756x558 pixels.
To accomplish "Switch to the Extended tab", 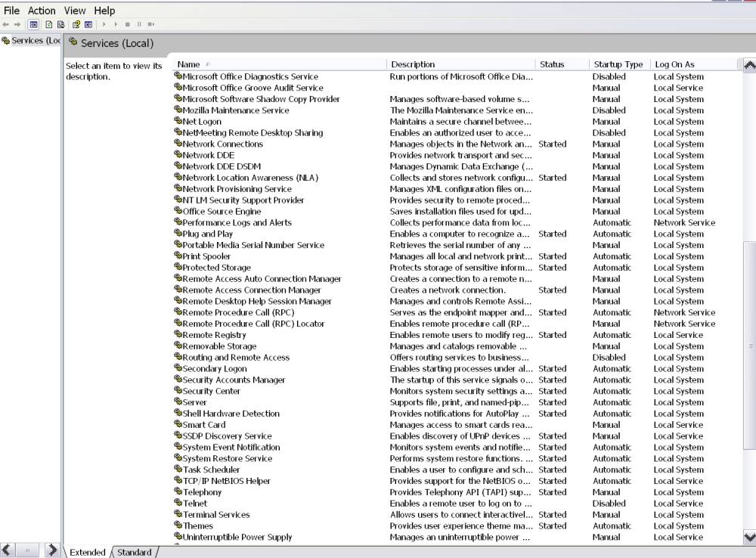I will click(x=87, y=552).
